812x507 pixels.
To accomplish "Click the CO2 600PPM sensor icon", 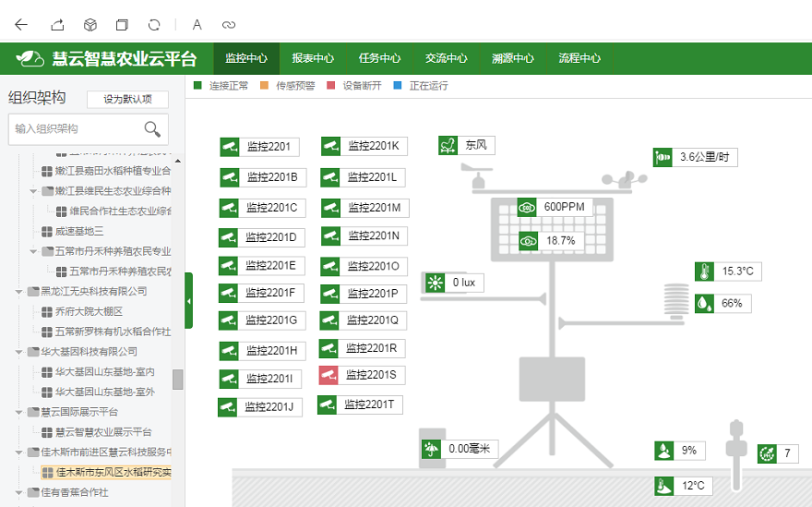I will [528, 207].
